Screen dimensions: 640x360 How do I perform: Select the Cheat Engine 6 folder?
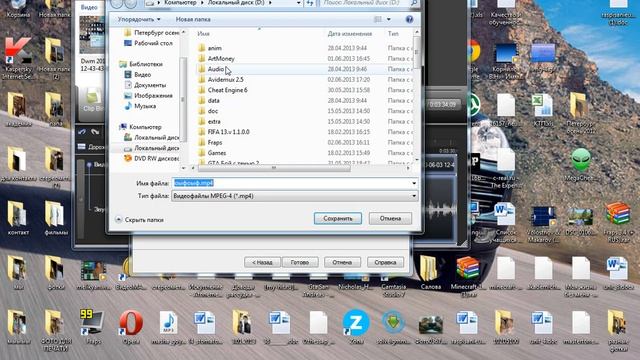pos(227,90)
